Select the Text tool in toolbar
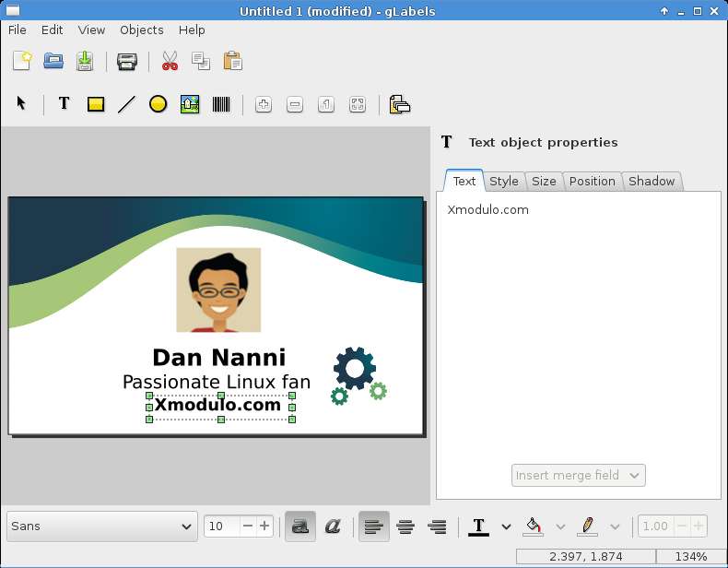This screenshot has height=568, width=728. [65, 104]
